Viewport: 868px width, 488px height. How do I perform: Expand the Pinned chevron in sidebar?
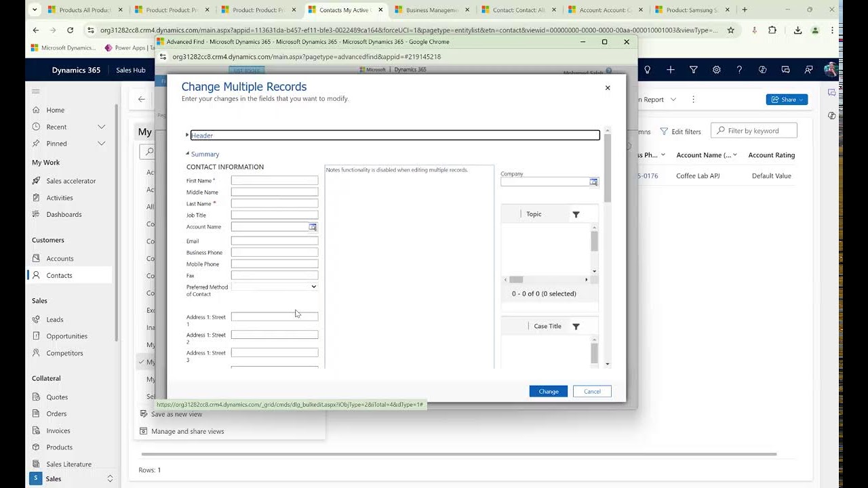click(x=102, y=143)
